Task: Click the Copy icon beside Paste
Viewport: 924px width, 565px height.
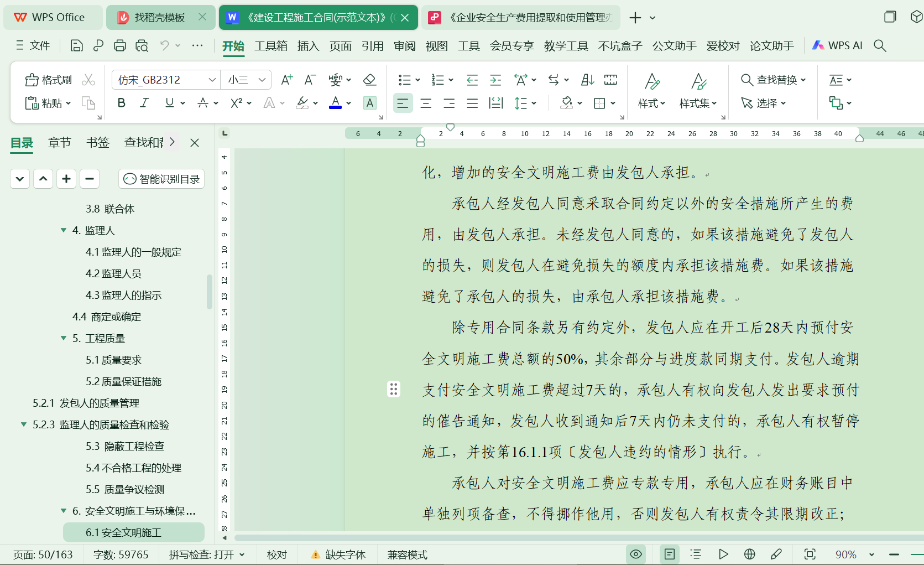Action: click(x=88, y=103)
